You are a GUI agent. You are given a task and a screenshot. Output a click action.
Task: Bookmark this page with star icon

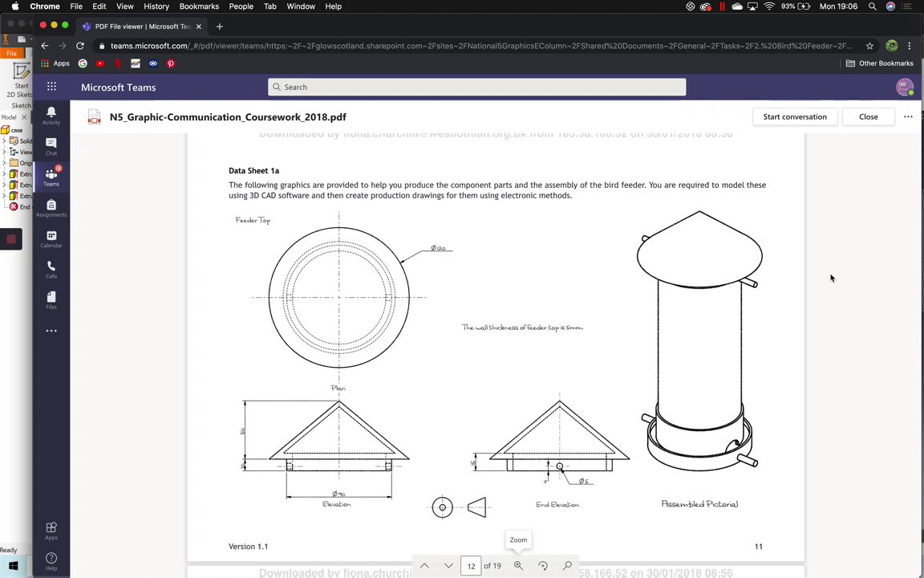click(869, 46)
